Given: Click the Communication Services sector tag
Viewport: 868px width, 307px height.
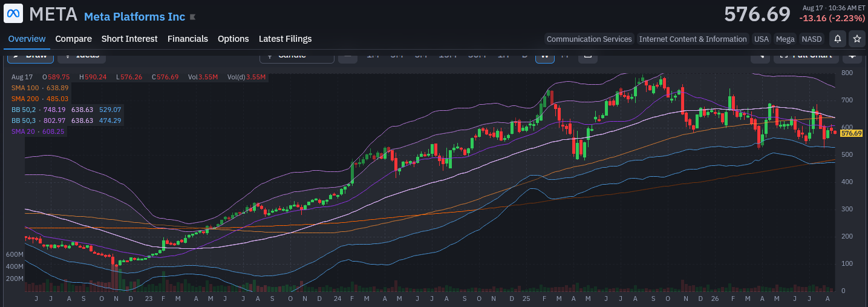Looking at the screenshot, I should pyautogui.click(x=589, y=39).
